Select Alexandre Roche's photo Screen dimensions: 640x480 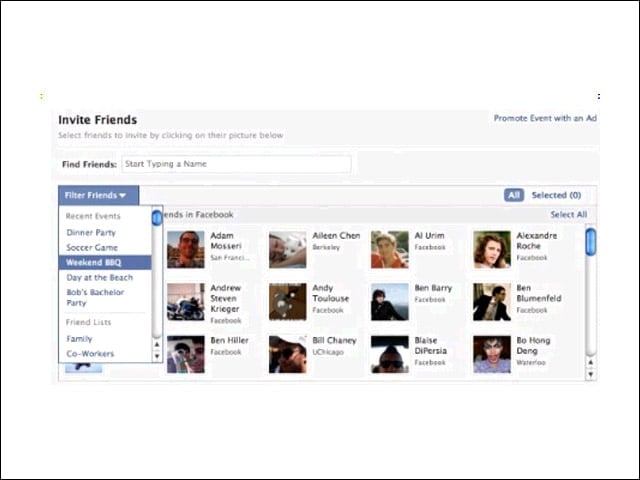[x=492, y=249]
